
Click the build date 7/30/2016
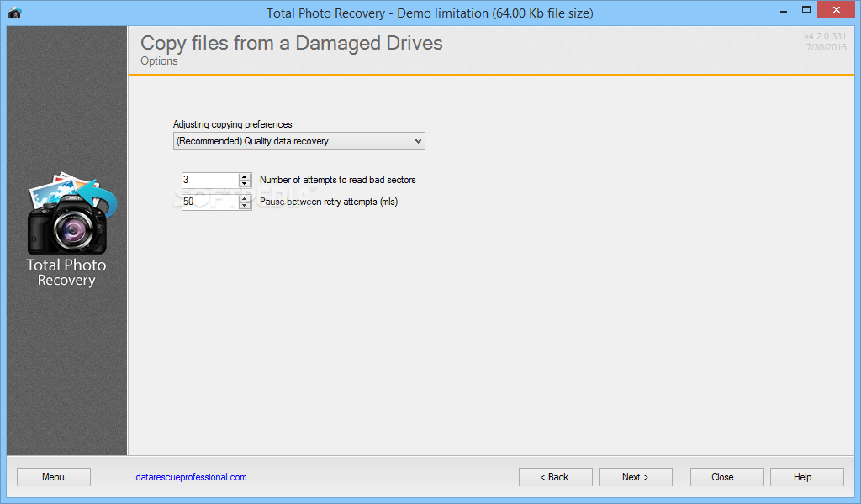[x=827, y=47]
